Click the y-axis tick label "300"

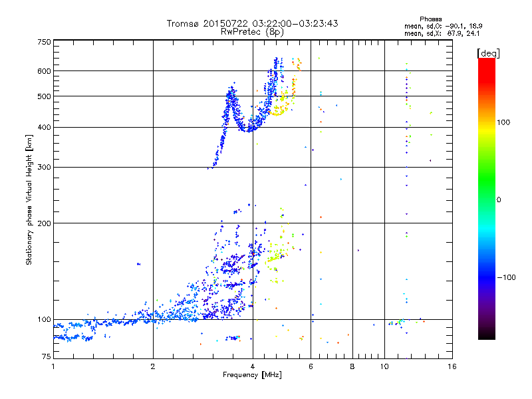pyautogui.click(x=44, y=167)
